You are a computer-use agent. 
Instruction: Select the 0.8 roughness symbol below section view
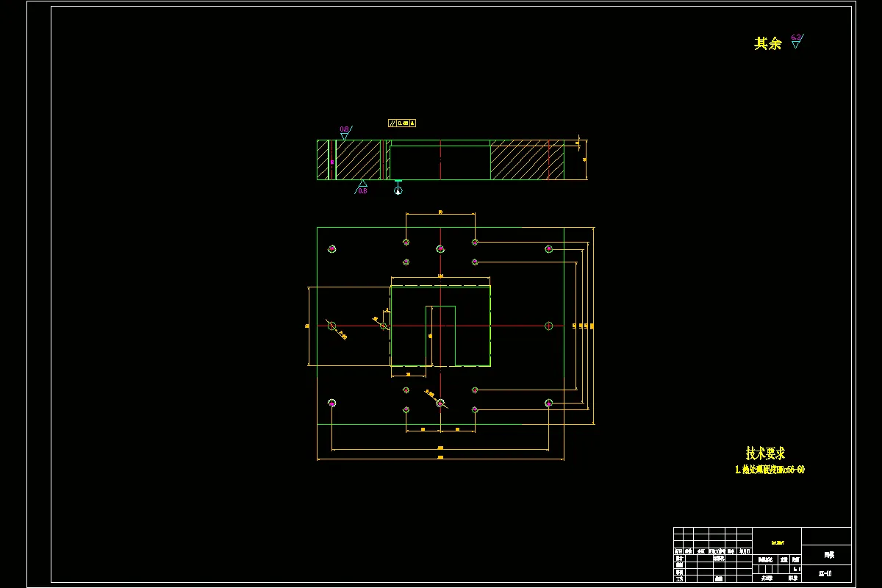point(362,187)
